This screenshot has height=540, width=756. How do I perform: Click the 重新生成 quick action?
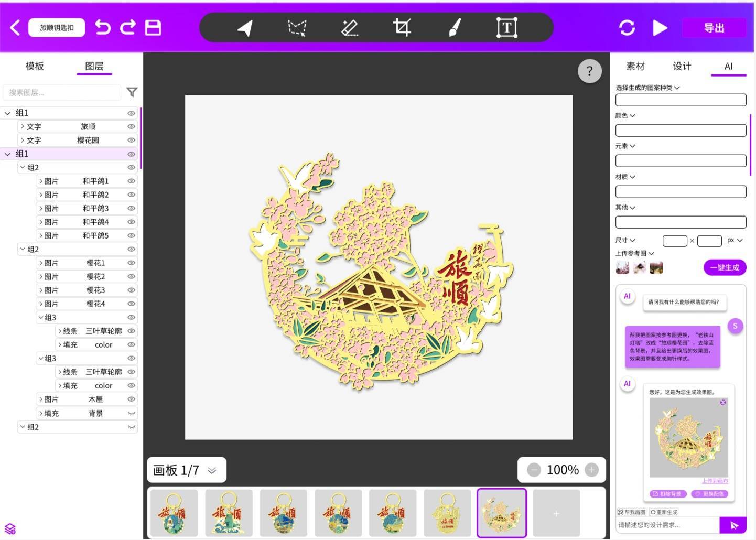(664, 512)
